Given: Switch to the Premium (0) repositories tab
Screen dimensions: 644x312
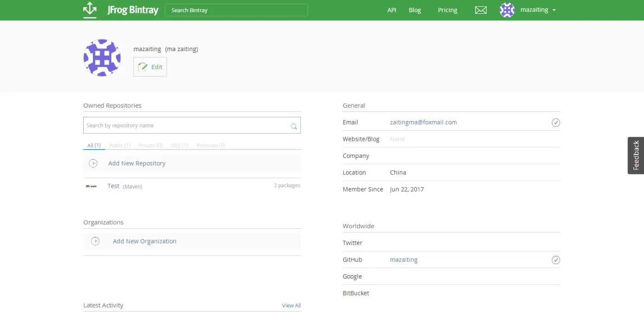Looking at the screenshot, I should [x=211, y=145].
